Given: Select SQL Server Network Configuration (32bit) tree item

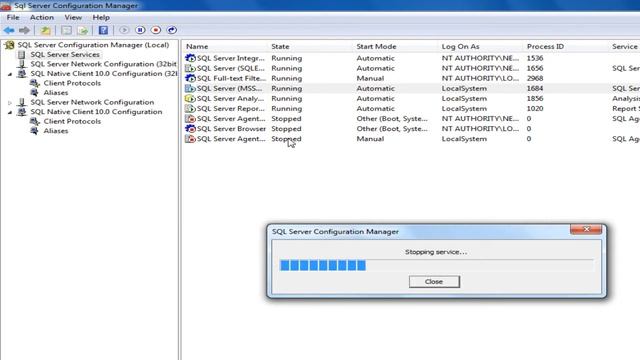Looking at the screenshot, I should 104,64.
